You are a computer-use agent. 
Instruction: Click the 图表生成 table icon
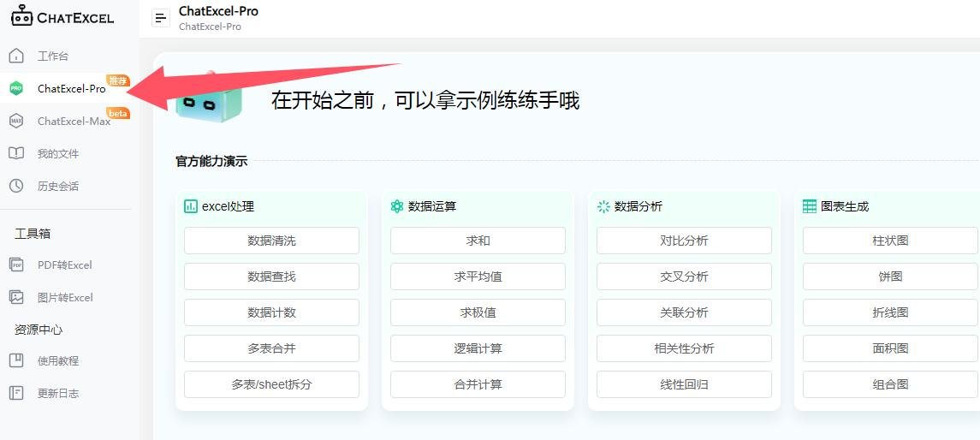[810, 206]
